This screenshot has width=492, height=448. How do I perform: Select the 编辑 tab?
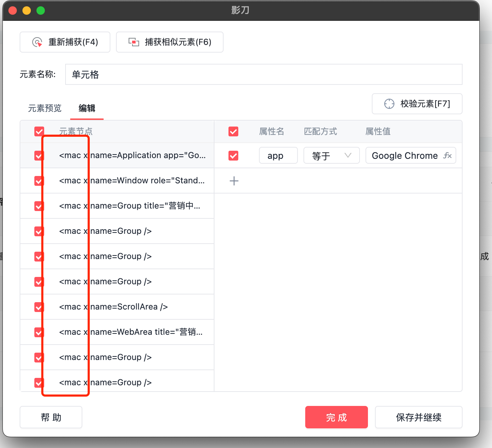click(87, 108)
